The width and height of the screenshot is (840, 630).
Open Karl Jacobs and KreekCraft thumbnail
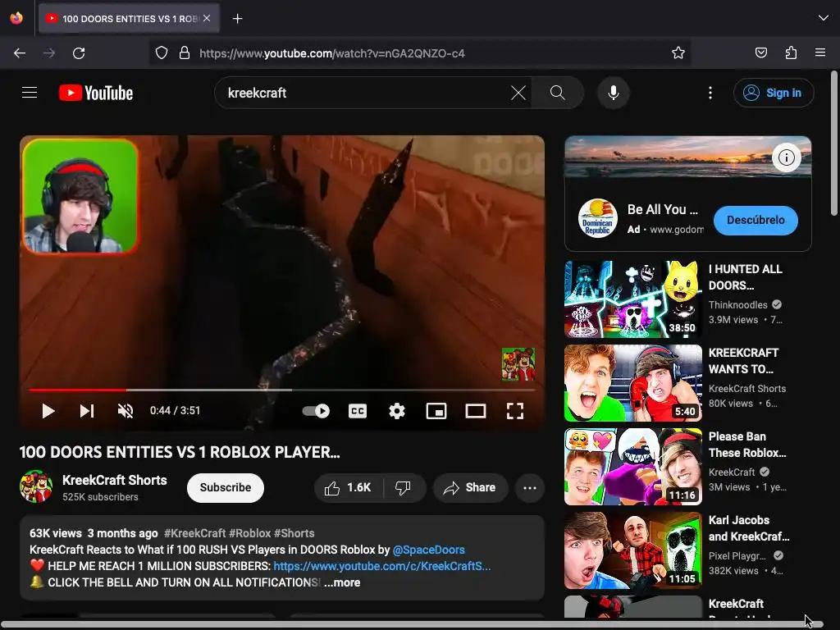click(632, 550)
